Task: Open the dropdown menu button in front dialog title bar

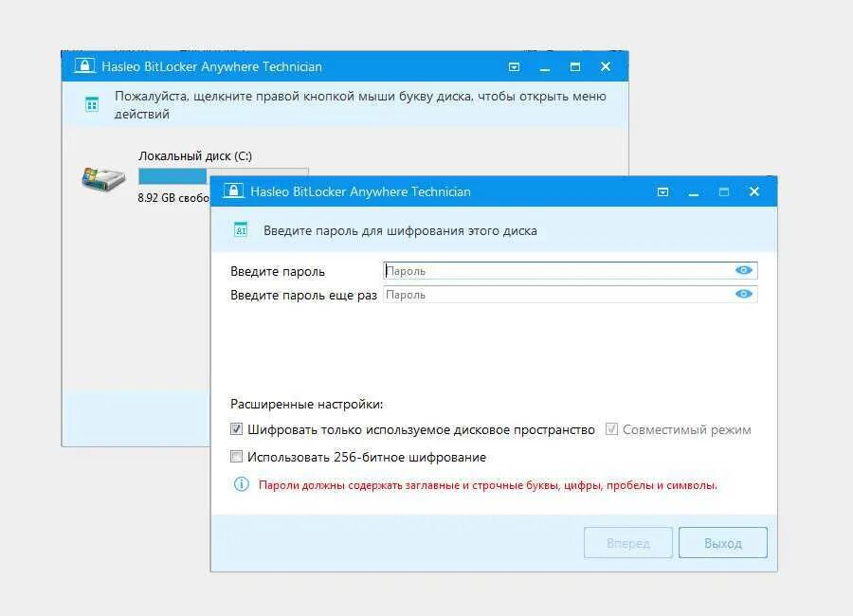Action: pyautogui.click(x=662, y=191)
